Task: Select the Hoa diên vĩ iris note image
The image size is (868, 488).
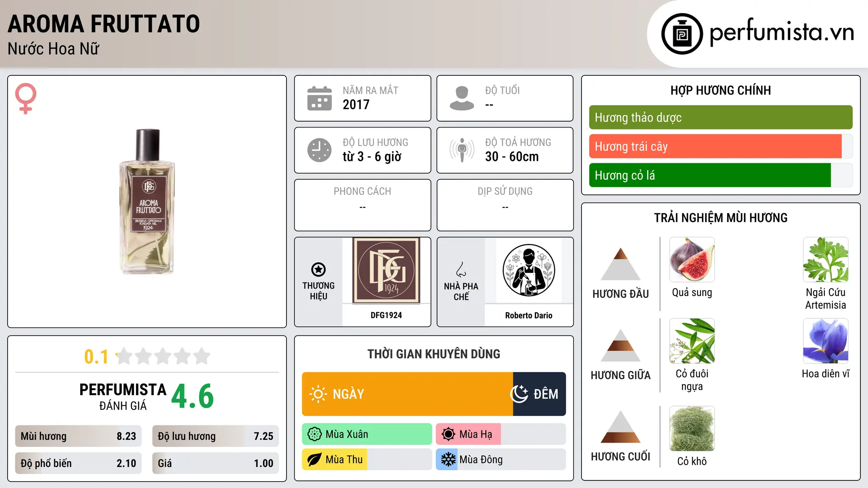Action: (x=826, y=341)
